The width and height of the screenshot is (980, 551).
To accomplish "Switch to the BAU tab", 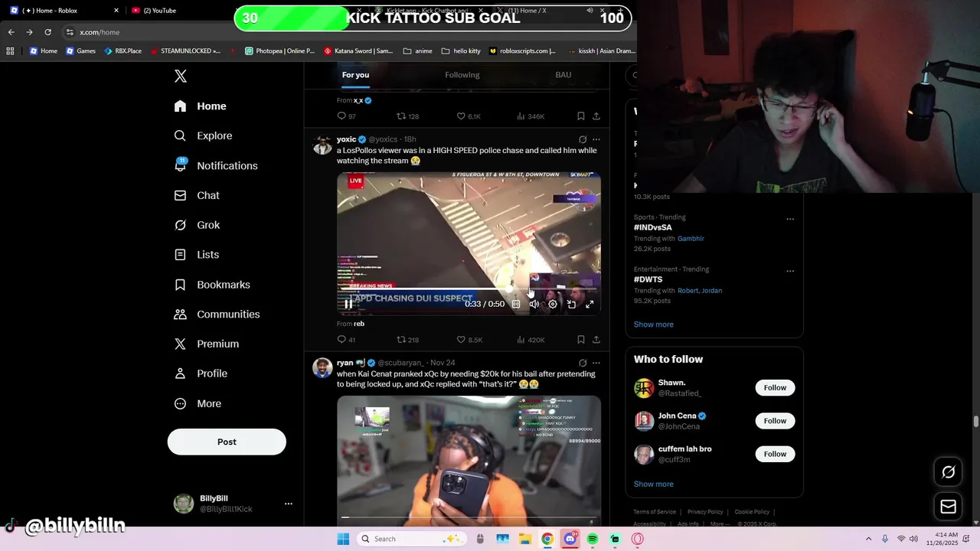I will point(563,75).
